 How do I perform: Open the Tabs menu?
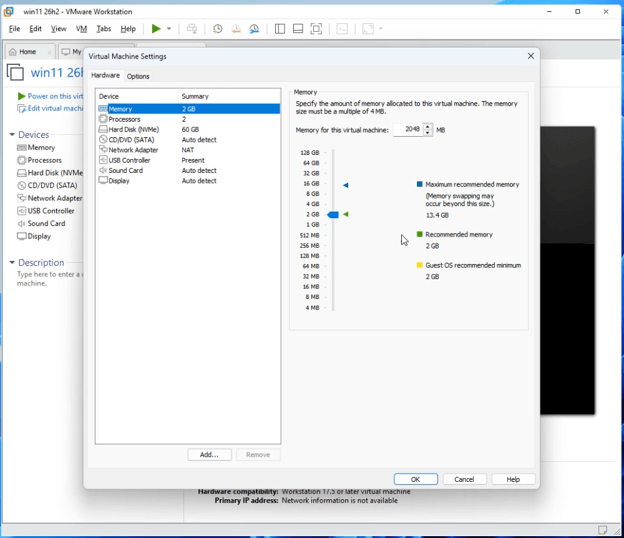(103, 29)
